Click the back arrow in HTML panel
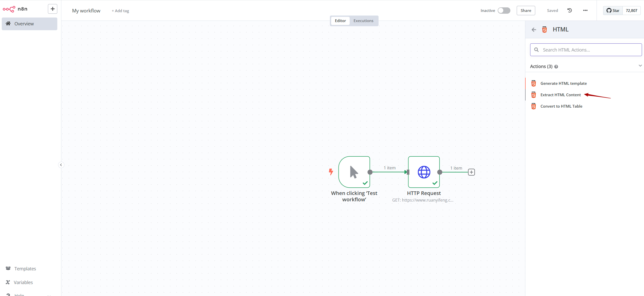 tap(534, 30)
